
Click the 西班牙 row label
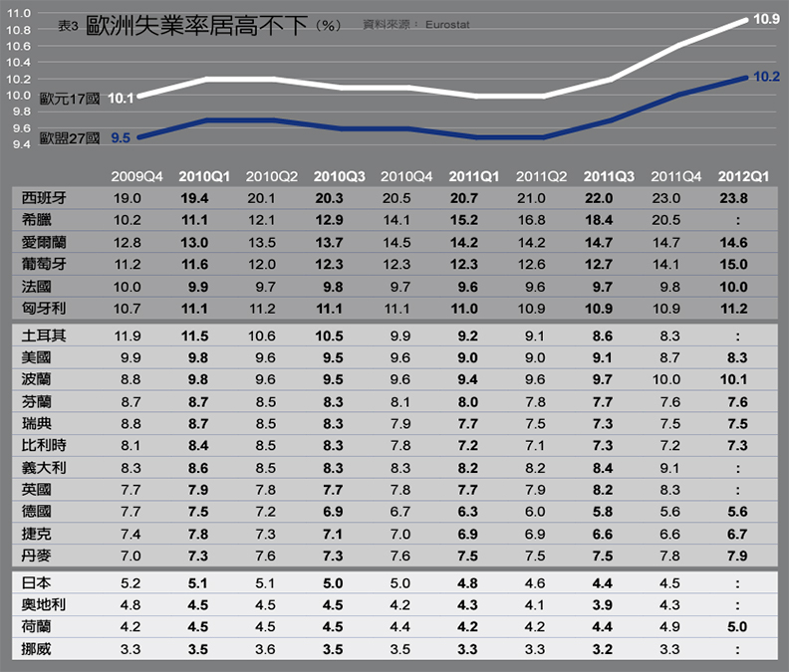click(42, 198)
